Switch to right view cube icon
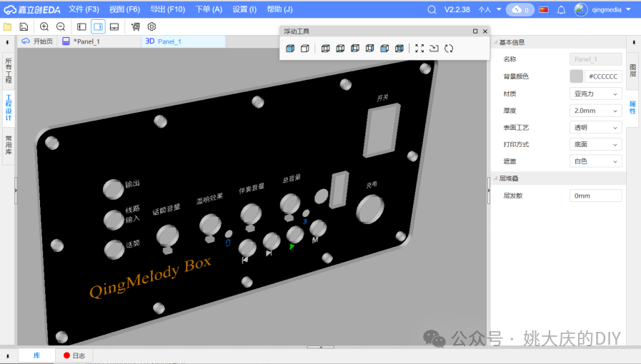The image size is (641, 364). [x=369, y=49]
